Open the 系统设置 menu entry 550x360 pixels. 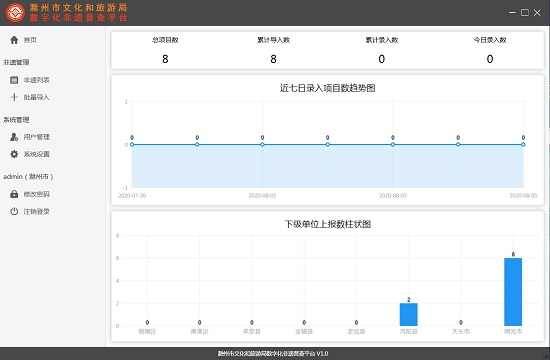[x=36, y=154]
